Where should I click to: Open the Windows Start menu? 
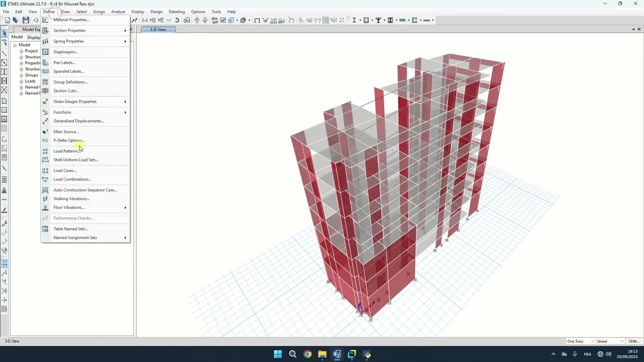(x=278, y=354)
